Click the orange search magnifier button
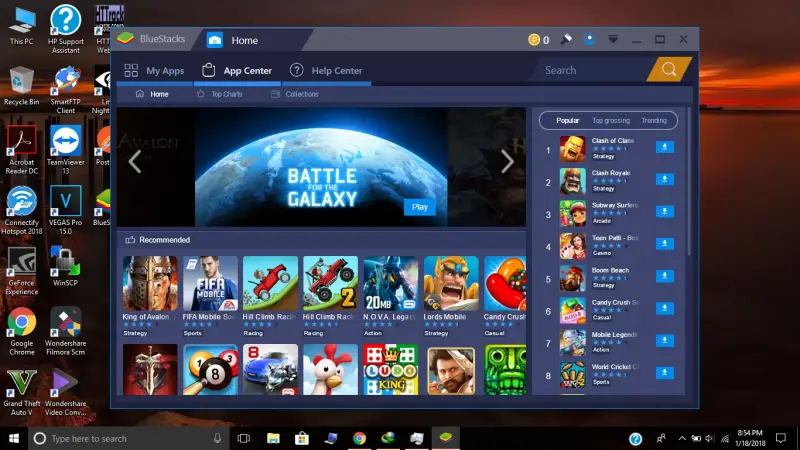 coord(669,69)
